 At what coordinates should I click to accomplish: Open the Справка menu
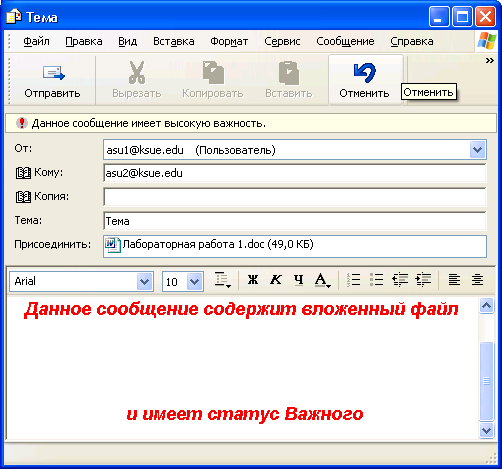pyautogui.click(x=412, y=41)
